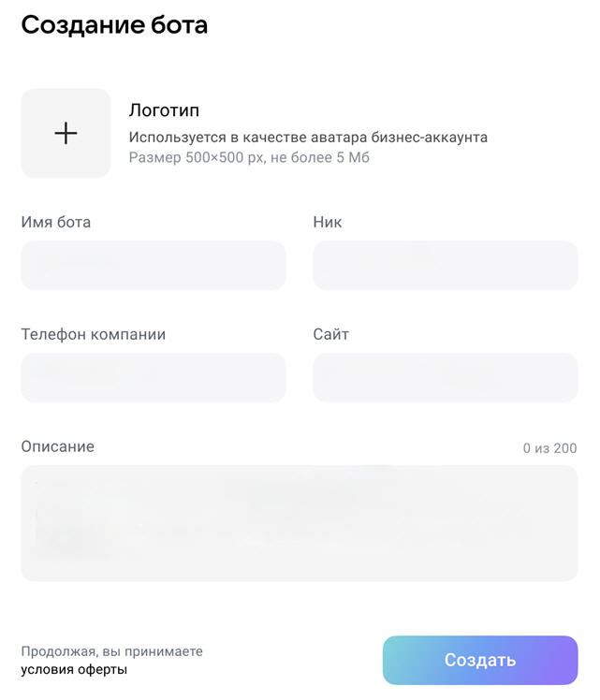
Task: Focus the Сайт input field
Action: coord(445,377)
